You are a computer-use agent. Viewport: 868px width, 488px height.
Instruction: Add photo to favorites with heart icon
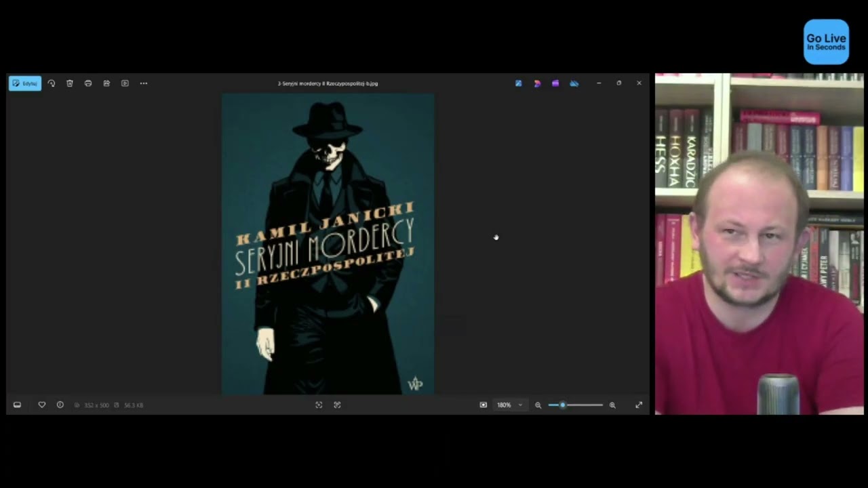42,405
